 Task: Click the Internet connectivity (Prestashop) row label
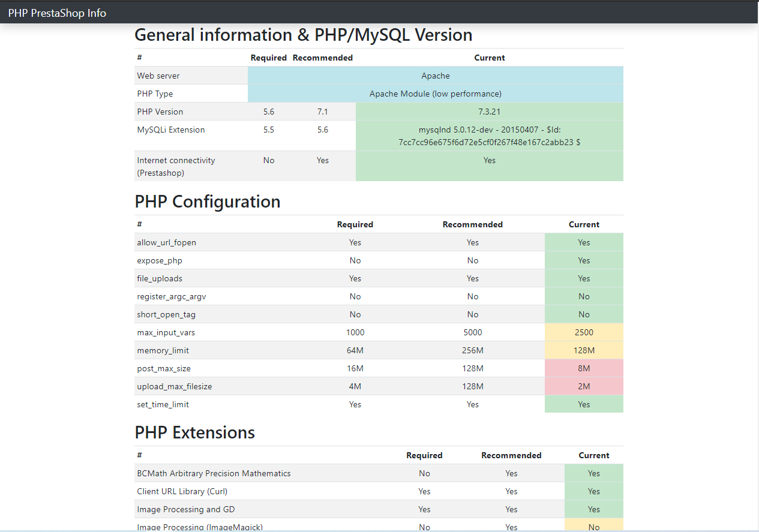click(x=176, y=166)
